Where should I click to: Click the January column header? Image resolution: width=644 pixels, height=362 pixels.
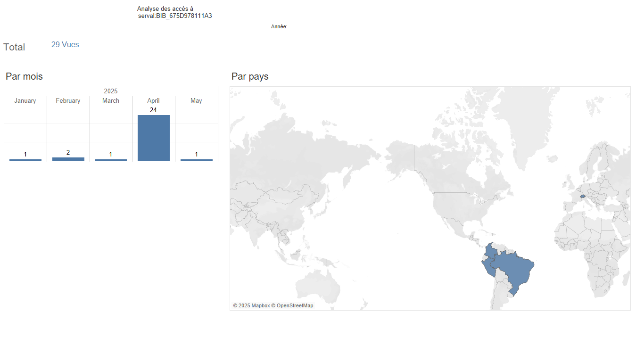[x=25, y=100]
